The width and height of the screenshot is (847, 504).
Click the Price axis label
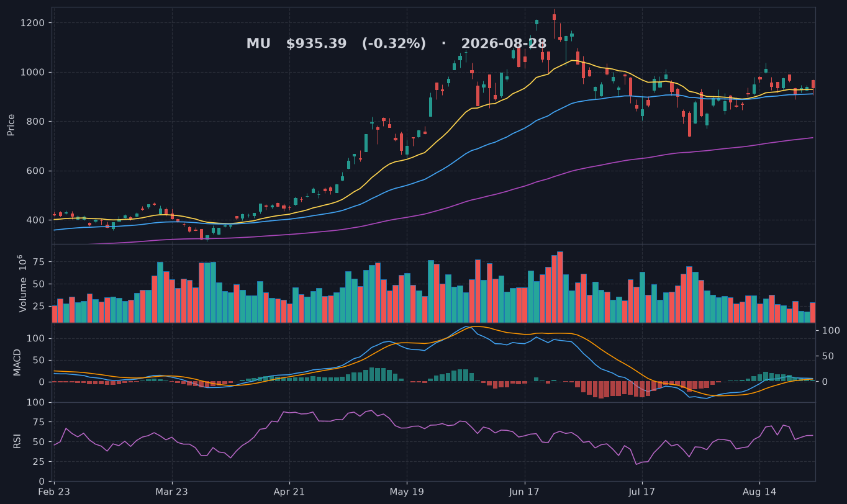[11, 125]
